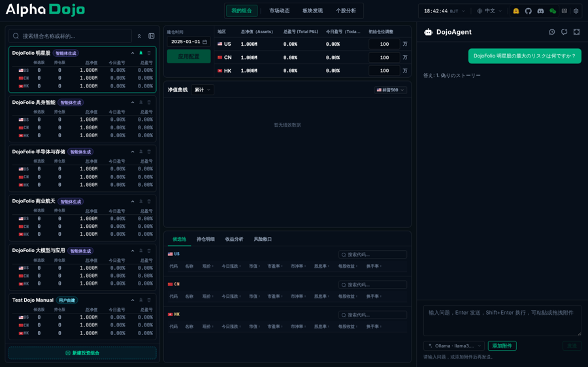
Task: Click the 新建投资组合 button
Action: (x=82, y=353)
